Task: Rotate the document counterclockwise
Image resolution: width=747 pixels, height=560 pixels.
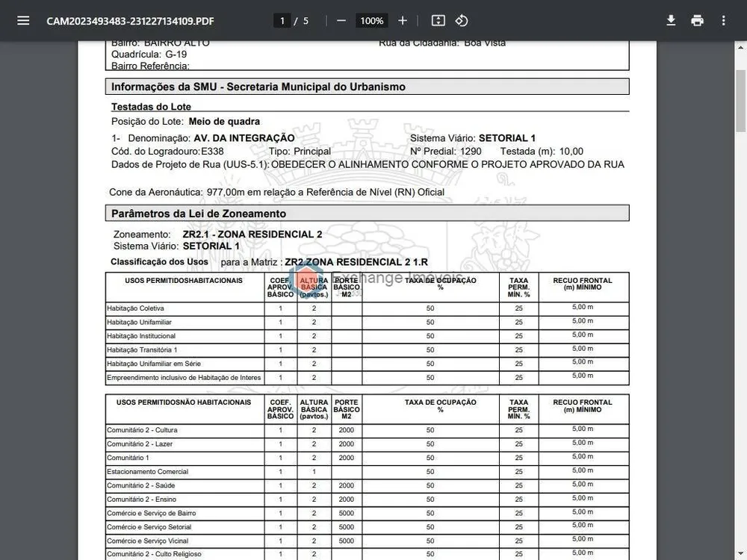Action: coord(462,20)
